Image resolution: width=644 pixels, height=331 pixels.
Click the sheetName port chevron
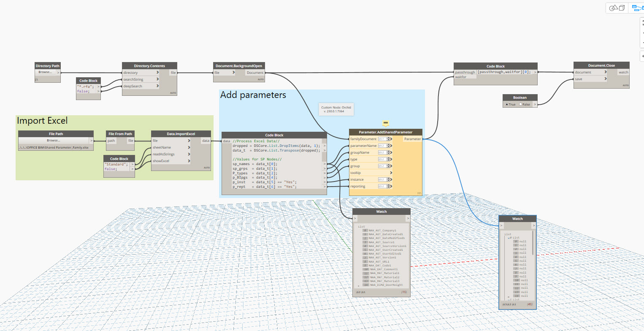[x=189, y=147]
